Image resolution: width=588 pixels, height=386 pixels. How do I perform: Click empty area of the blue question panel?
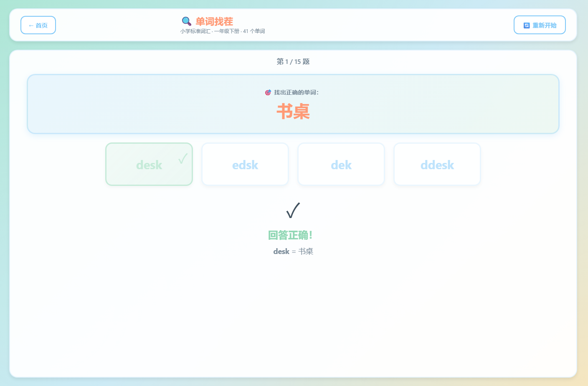click(x=125, y=104)
